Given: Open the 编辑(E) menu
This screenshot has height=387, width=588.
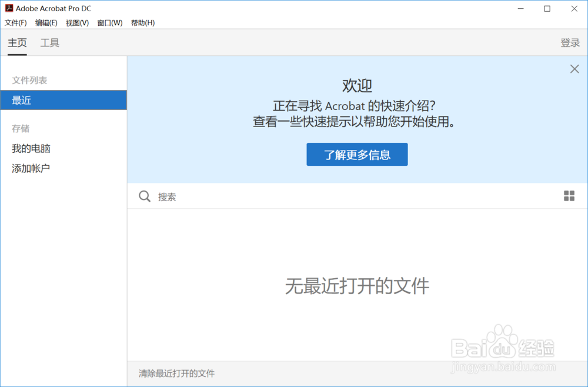Looking at the screenshot, I should click(x=46, y=23).
